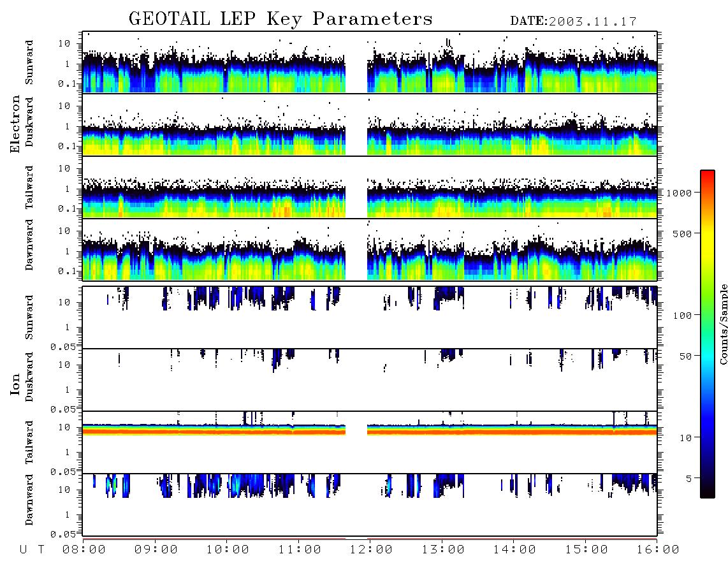Image resolution: width=728 pixels, height=561 pixels.
Task: Click the 11:00 time tick label
Action: (300, 550)
